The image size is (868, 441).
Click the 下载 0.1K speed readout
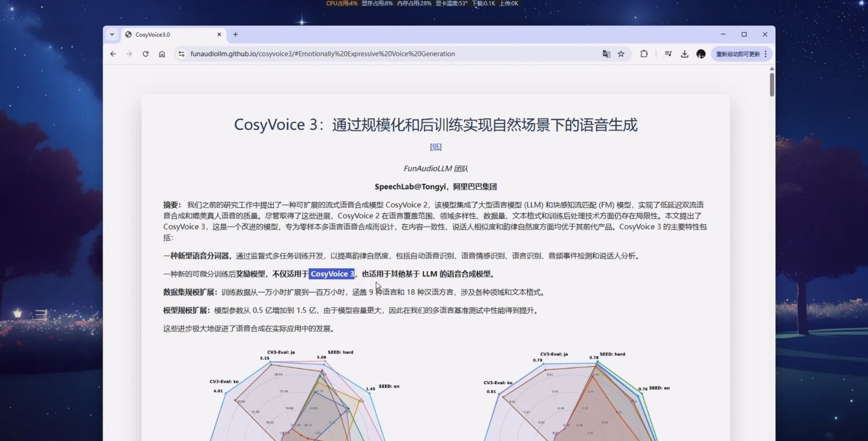(x=483, y=3)
